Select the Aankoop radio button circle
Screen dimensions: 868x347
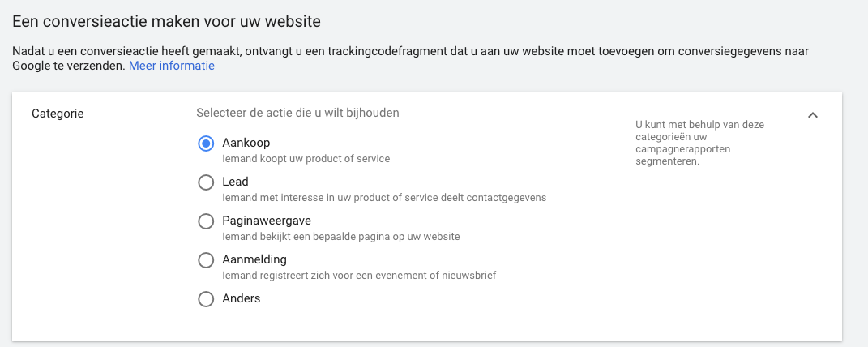[x=206, y=144]
